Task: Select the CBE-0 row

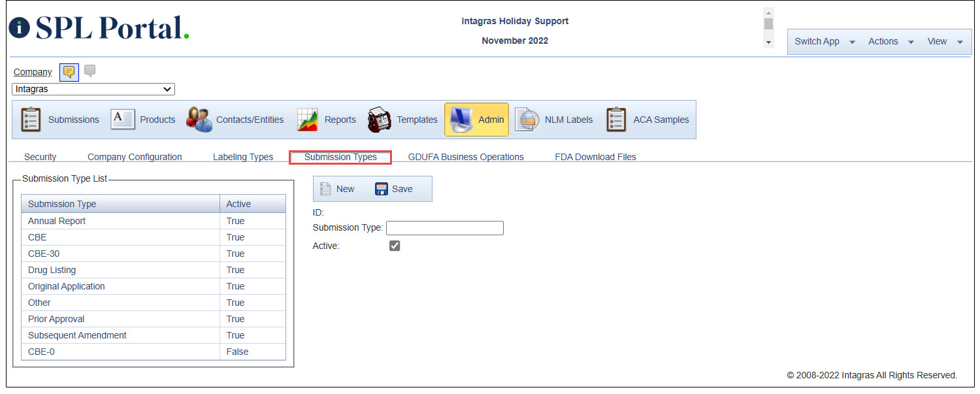Action: point(154,352)
